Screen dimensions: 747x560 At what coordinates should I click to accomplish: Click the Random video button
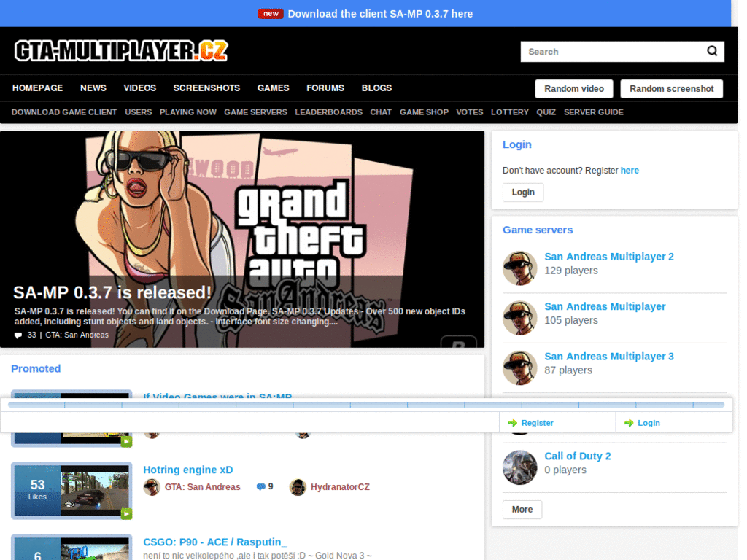tap(574, 89)
